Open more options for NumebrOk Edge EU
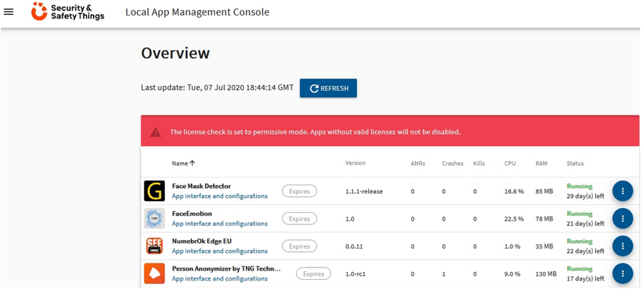644x289 pixels. (622, 246)
